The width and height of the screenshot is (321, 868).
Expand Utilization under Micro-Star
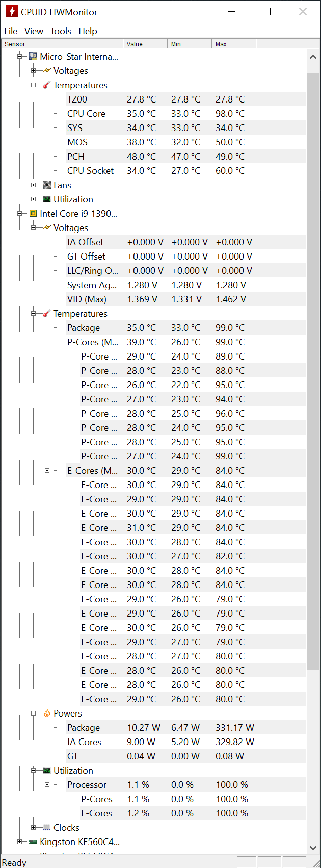[x=33, y=199]
